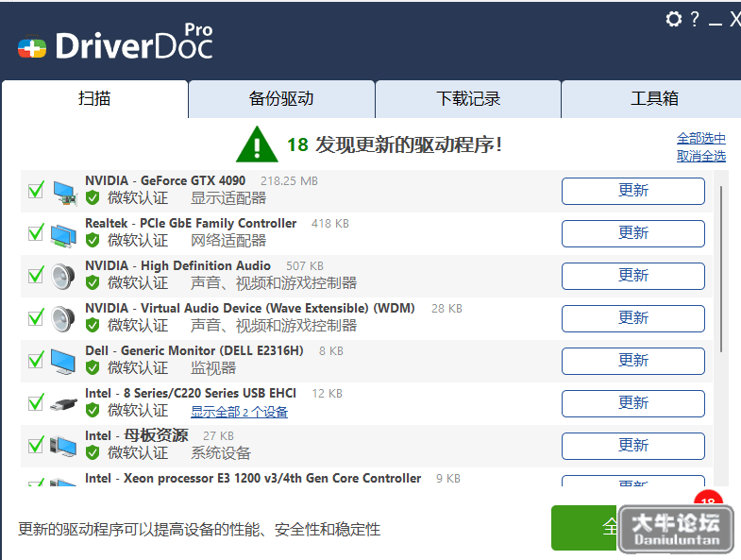Uncheck the Realtek PCIe GbE Family Controller driver

point(36,232)
